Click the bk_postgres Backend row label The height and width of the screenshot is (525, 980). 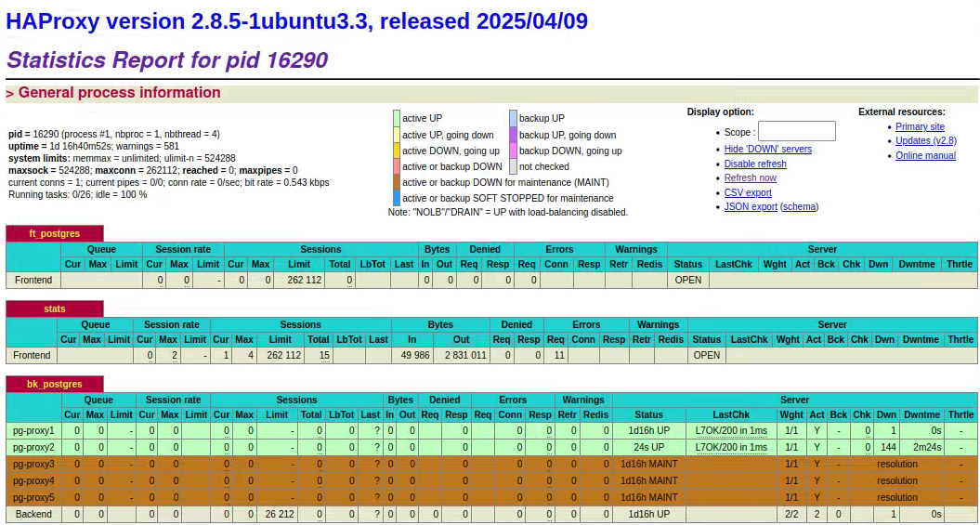coord(33,514)
